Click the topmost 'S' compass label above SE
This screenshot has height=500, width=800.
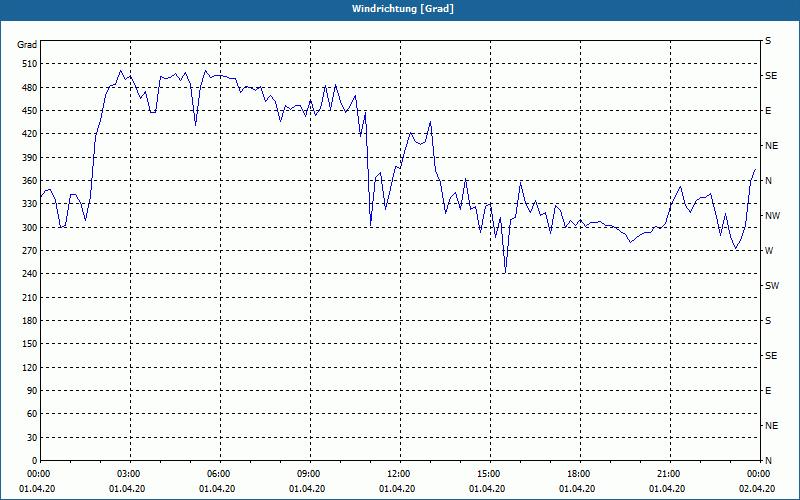[x=768, y=41]
